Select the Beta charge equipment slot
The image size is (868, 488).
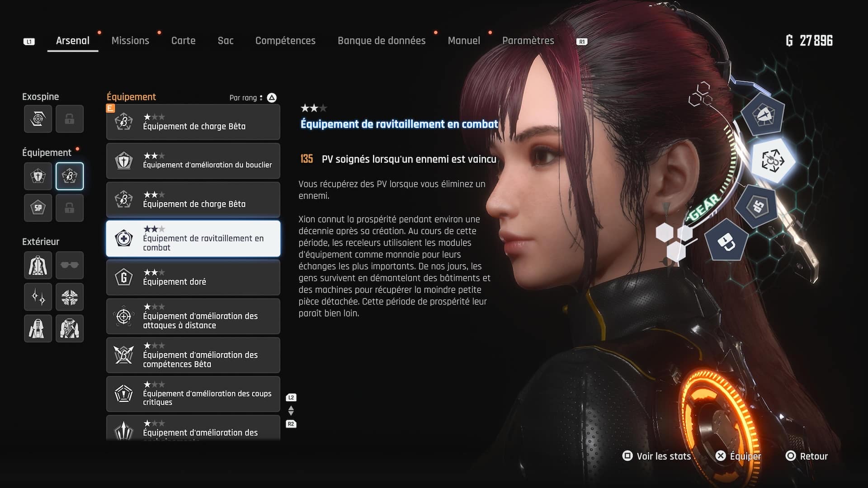pyautogui.click(x=70, y=176)
